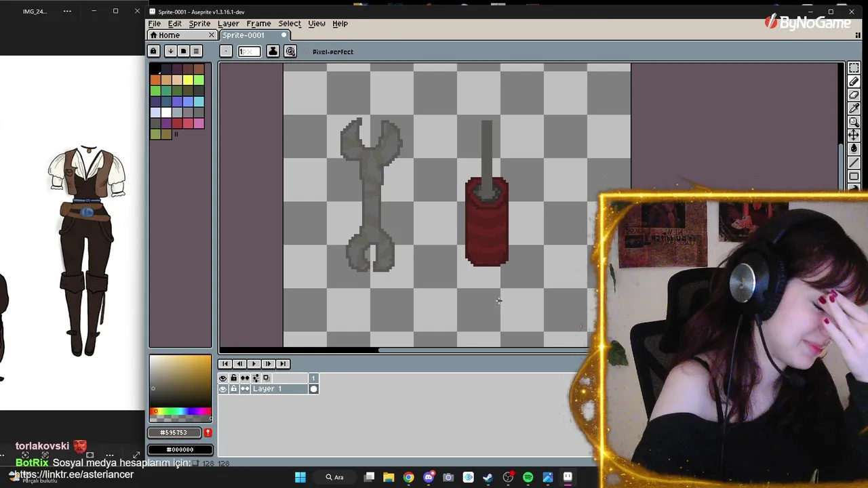Open the palette options hamburger menu
Screen dimensions: 868x488
tap(196, 51)
